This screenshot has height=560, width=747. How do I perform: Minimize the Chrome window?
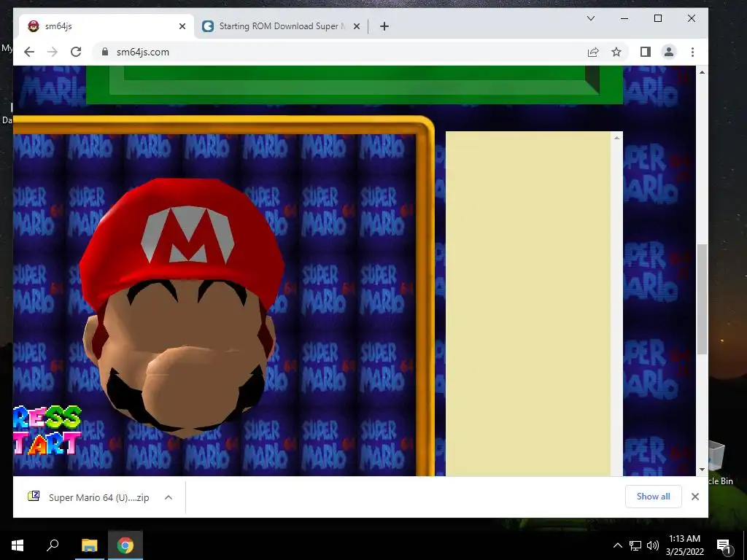[x=624, y=18]
